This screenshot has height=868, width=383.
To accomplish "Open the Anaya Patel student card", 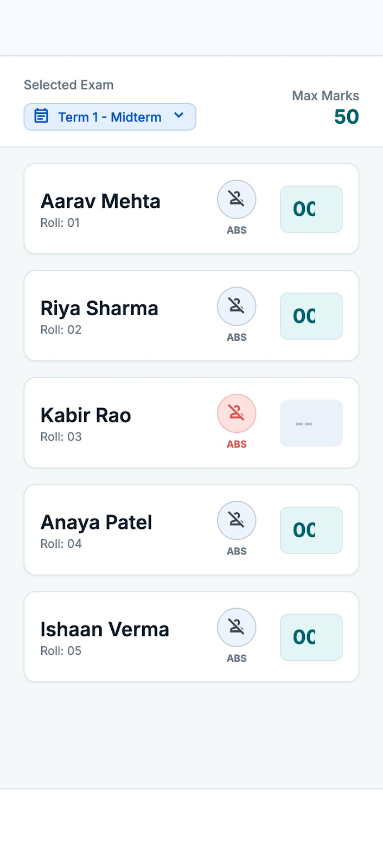I will click(x=191, y=529).
